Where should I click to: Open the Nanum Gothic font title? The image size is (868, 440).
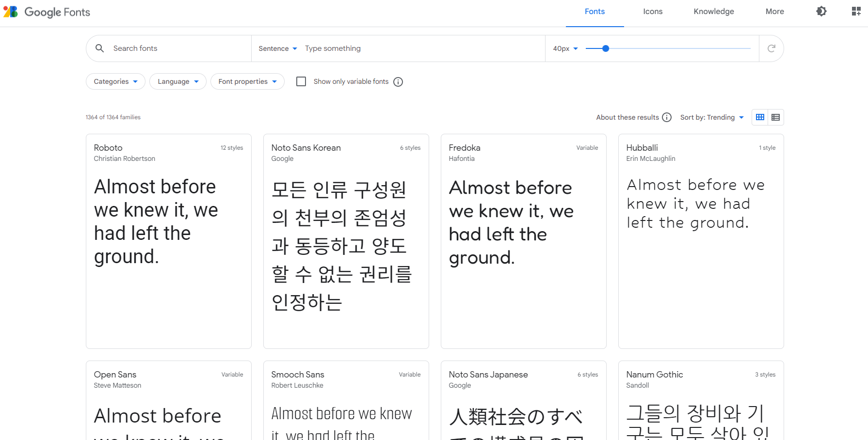click(655, 375)
